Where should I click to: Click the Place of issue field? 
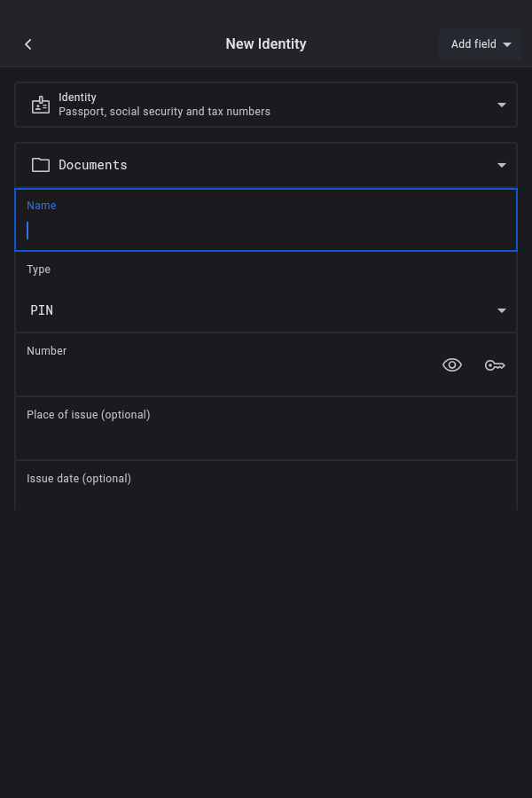click(x=266, y=438)
